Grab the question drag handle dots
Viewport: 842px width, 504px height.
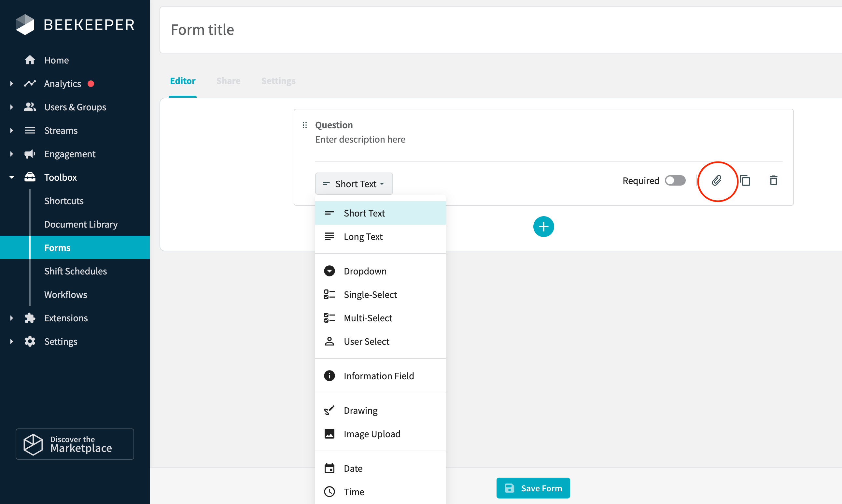(305, 125)
